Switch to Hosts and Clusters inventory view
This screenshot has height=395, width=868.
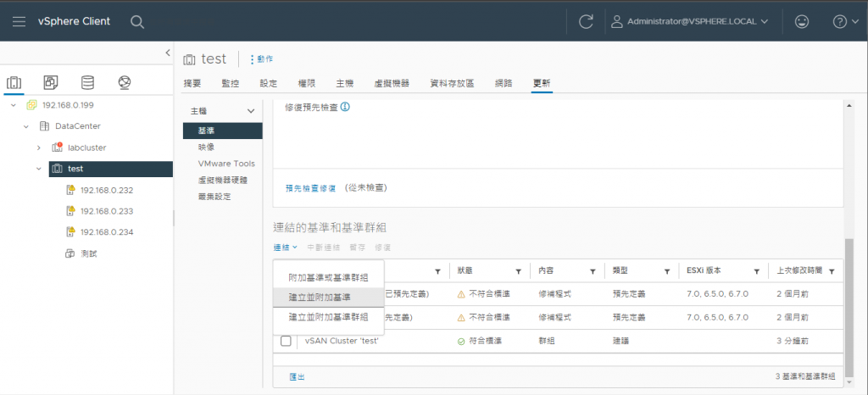tap(14, 83)
